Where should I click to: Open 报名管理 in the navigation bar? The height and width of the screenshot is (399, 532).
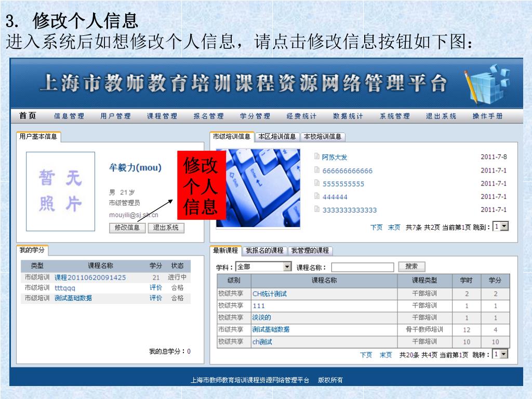coord(208,116)
